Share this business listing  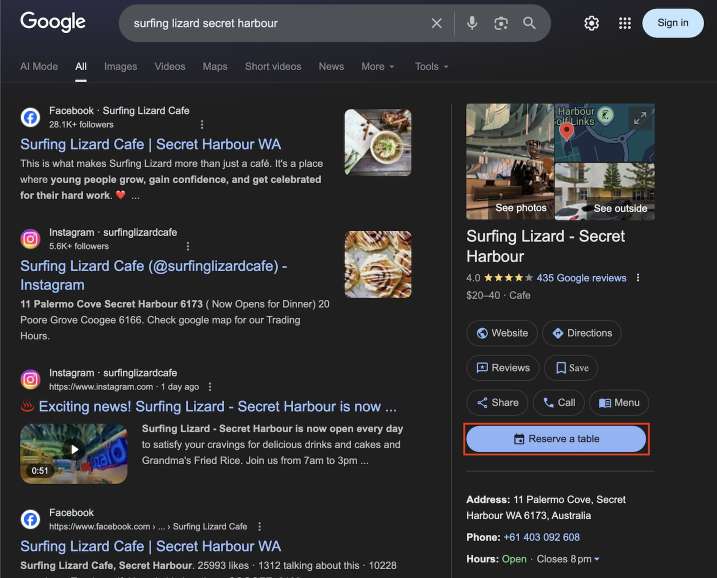[498, 402]
